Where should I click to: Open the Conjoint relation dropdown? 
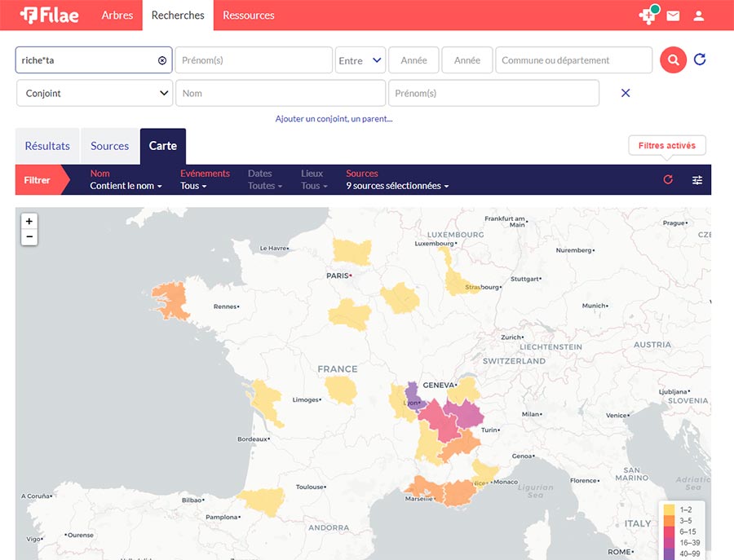click(x=95, y=93)
